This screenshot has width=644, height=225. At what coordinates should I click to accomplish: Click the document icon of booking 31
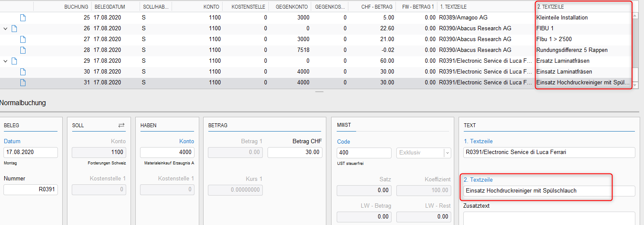click(x=23, y=83)
